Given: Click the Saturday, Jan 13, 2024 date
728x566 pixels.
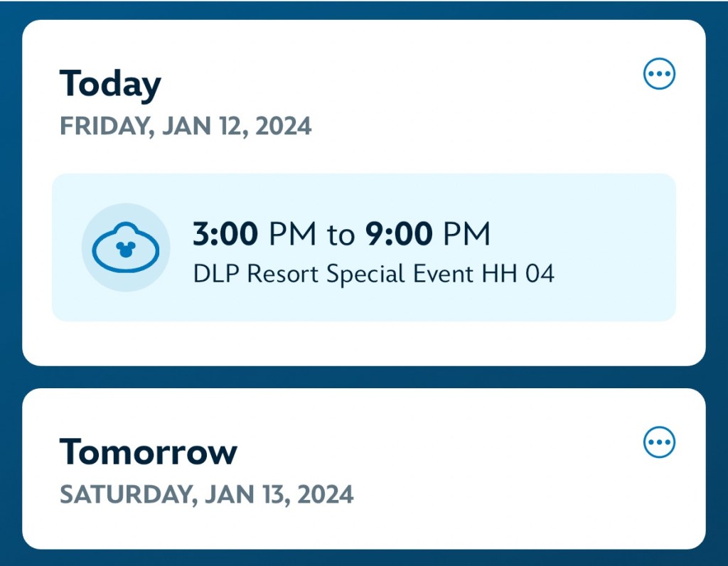Looking at the screenshot, I should click(x=206, y=493).
